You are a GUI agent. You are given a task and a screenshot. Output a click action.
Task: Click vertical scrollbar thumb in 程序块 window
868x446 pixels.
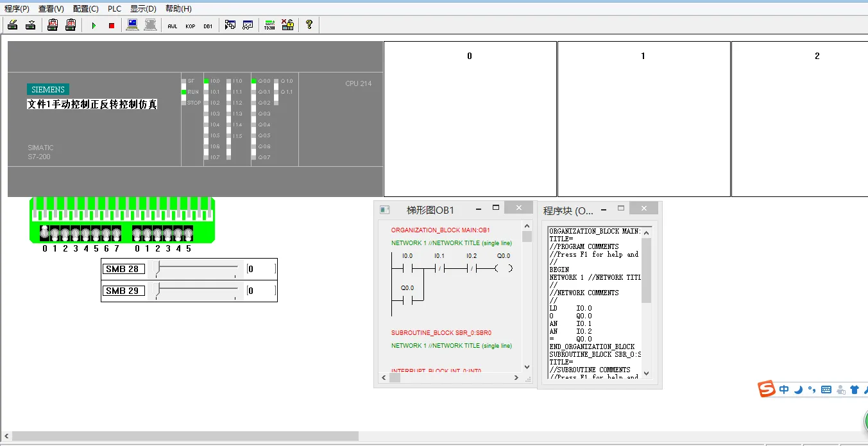(646, 270)
